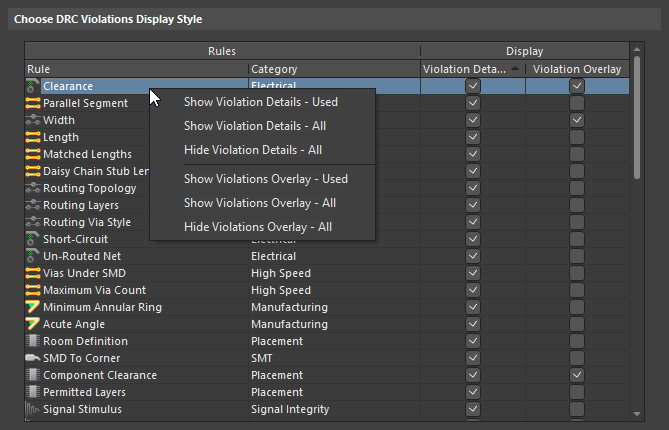This screenshot has width=669, height=430.
Task: Choose Show Violation Details - Used
Action: 262,102
